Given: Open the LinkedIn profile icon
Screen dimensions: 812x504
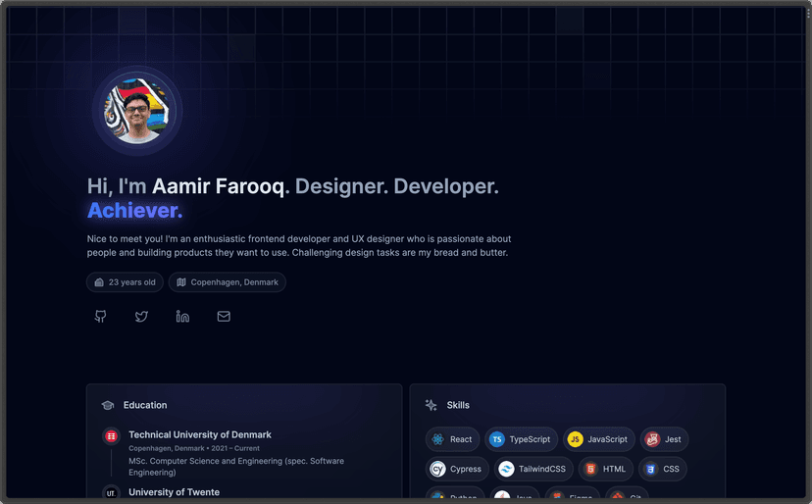Looking at the screenshot, I should tap(182, 316).
